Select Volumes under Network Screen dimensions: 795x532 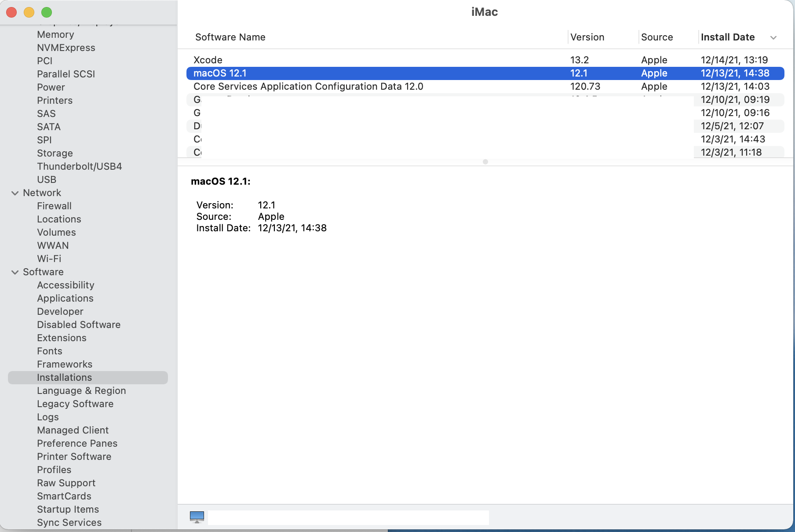click(56, 233)
